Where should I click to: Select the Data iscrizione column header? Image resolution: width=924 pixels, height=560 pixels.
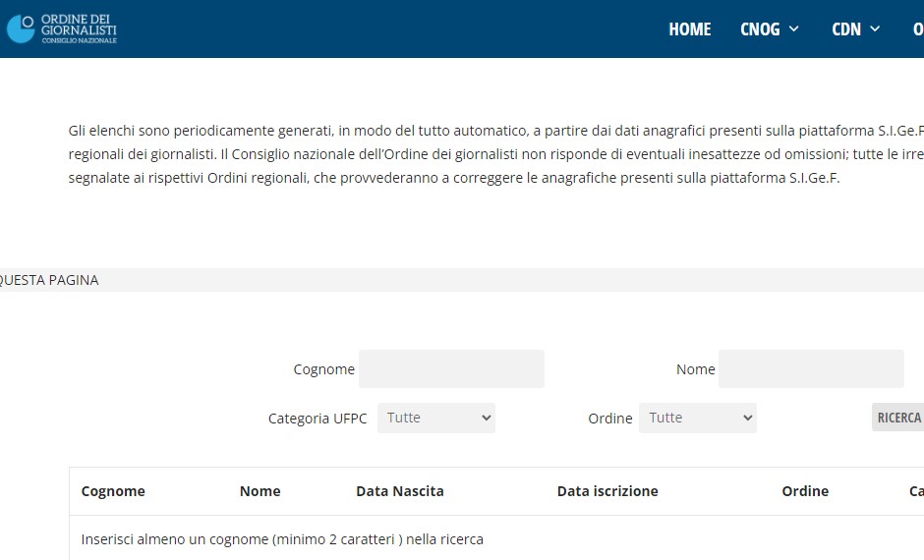coord(606,491)
